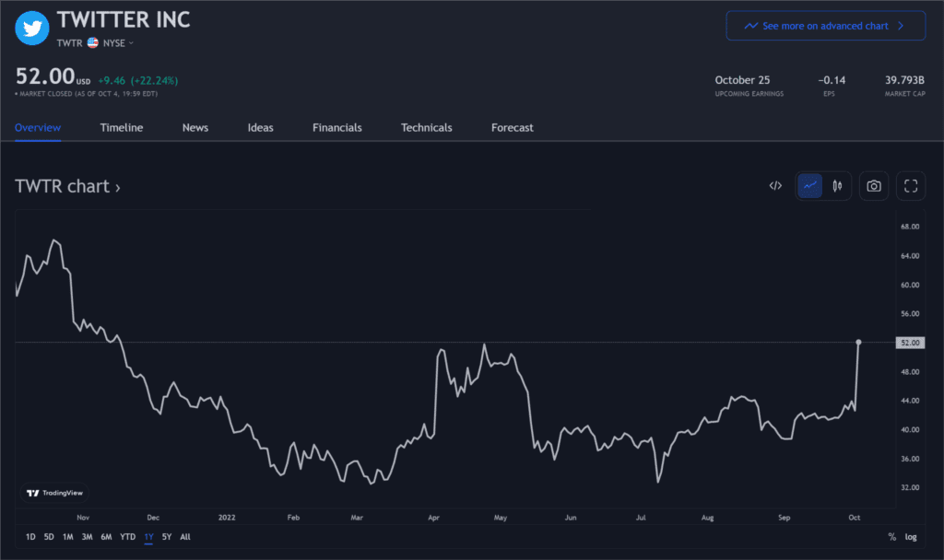Toggle percent scale on chart

(892, 537)
